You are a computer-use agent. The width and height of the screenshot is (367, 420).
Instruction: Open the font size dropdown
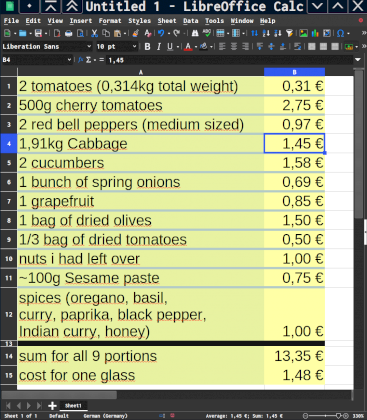134,47
